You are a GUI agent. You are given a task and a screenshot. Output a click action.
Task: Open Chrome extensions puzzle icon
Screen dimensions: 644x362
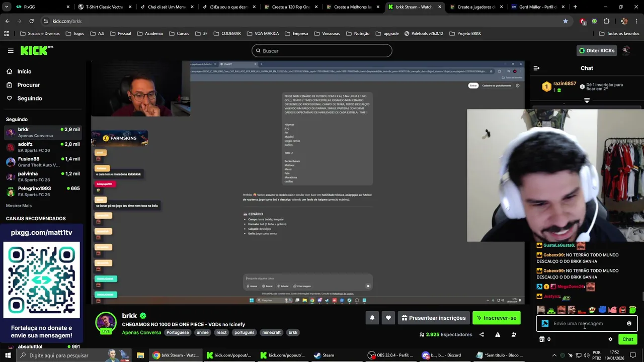pyautogui.click(x=606, y=21)
